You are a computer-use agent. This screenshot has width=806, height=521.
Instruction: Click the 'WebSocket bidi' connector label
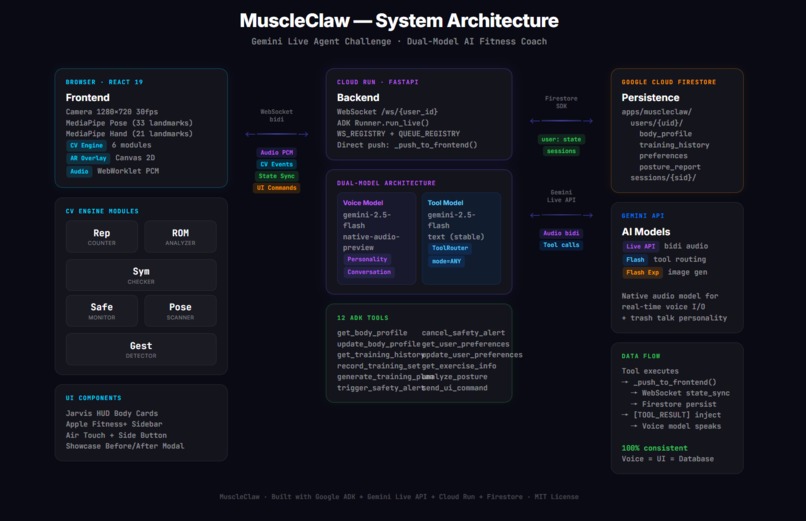(277, 115)
